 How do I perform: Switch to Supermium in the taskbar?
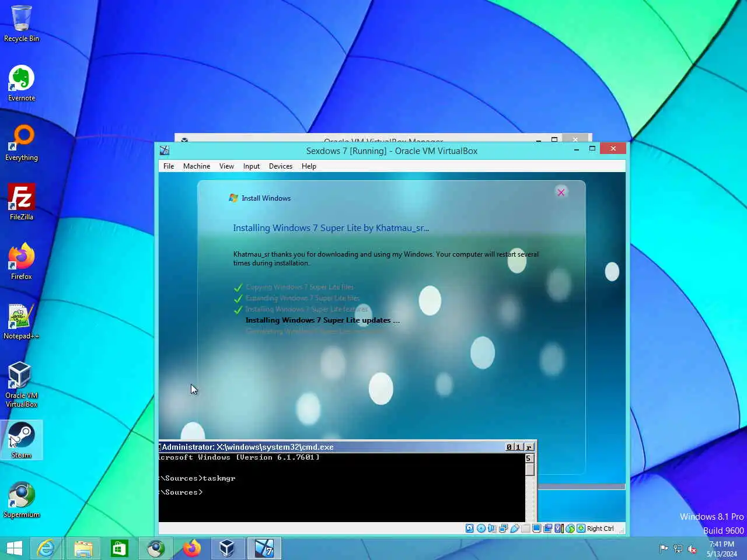pos(155,548)
